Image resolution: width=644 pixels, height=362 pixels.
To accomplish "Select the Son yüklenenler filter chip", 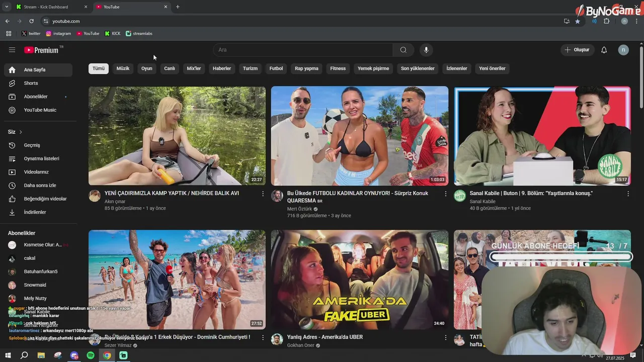I will coord(418,68).
